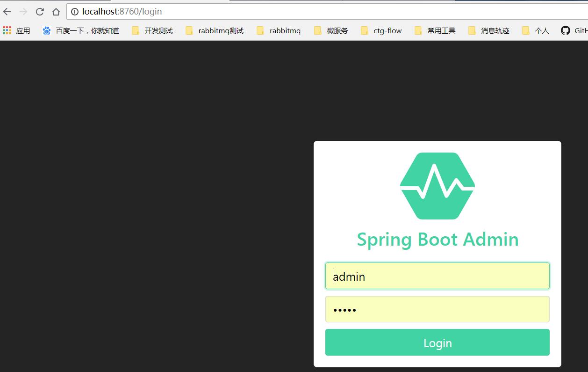This screenshot has height=372, width=588.
Task: Focus the username field containing admin
Action: [x=437, y=276]
